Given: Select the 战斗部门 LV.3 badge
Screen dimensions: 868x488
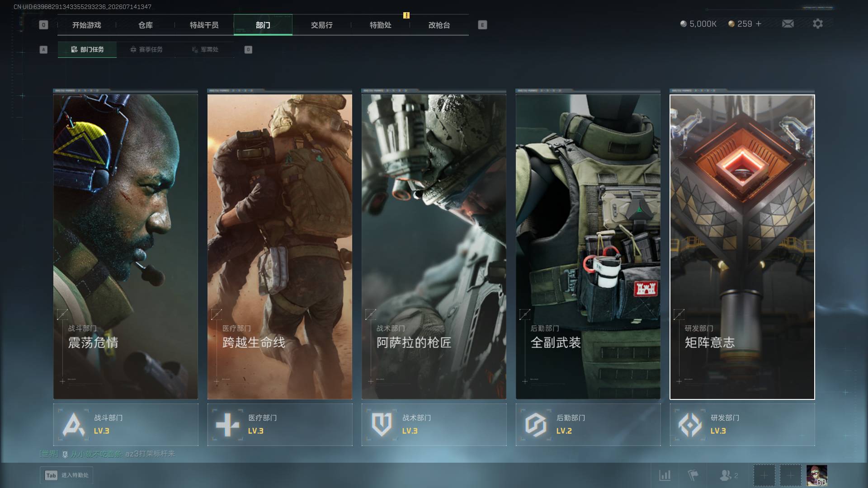Looking at the screenshot, I should [x=126, y=425].
